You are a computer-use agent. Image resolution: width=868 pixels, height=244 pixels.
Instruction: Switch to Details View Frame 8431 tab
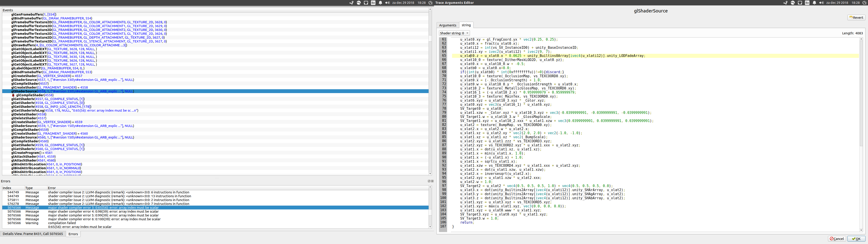[x=33, y=234]
